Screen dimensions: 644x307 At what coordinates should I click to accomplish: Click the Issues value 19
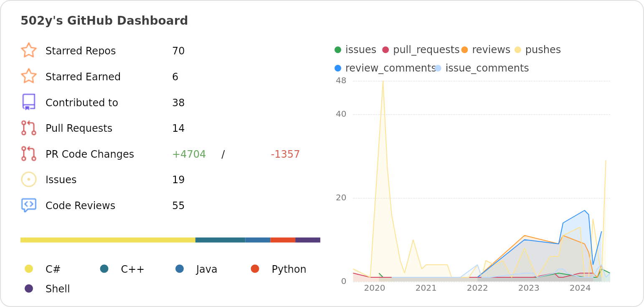(178, 180)
